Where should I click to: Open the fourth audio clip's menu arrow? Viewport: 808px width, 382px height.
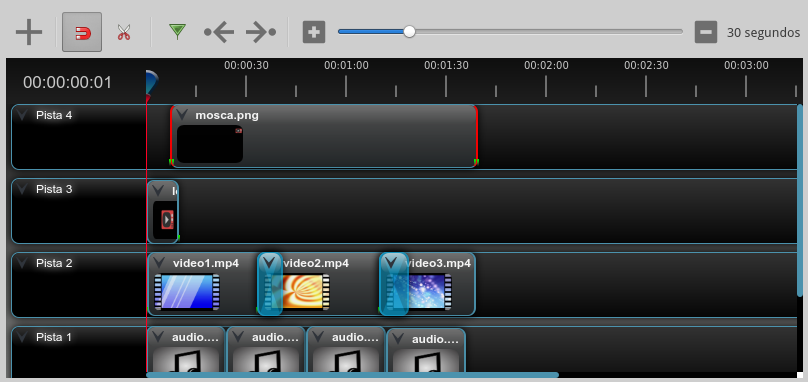point(398,339)
